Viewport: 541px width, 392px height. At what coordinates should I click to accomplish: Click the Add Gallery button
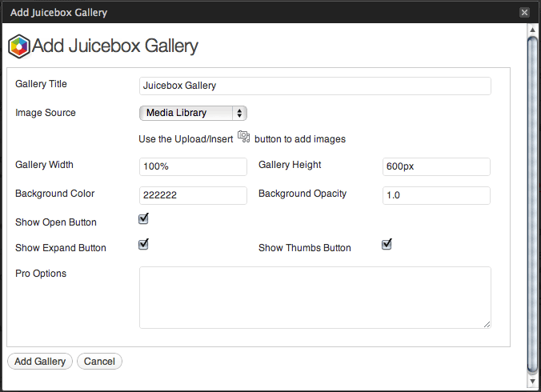pos(40,362)
